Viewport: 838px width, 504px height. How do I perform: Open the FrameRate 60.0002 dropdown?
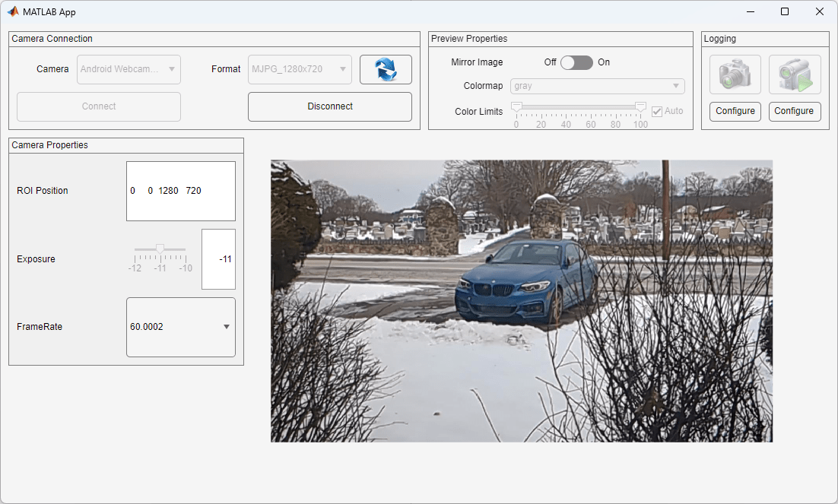(180, 327)
